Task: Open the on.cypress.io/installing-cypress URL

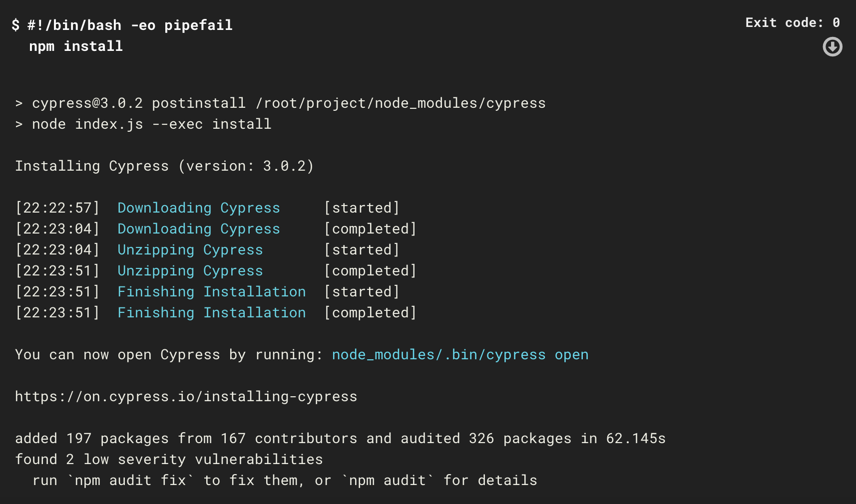Action: (186, 396)
